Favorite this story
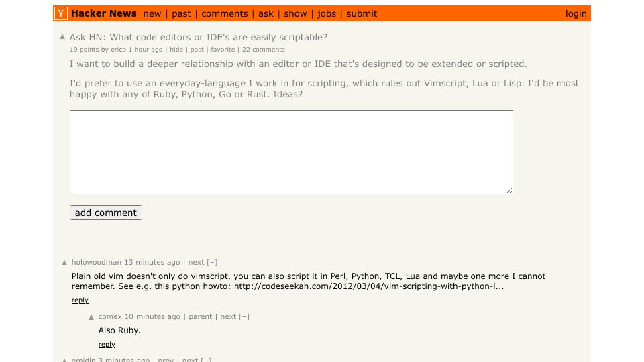This screenshot has height=362, width=644. pyautogui.click(x=223, y=49)
